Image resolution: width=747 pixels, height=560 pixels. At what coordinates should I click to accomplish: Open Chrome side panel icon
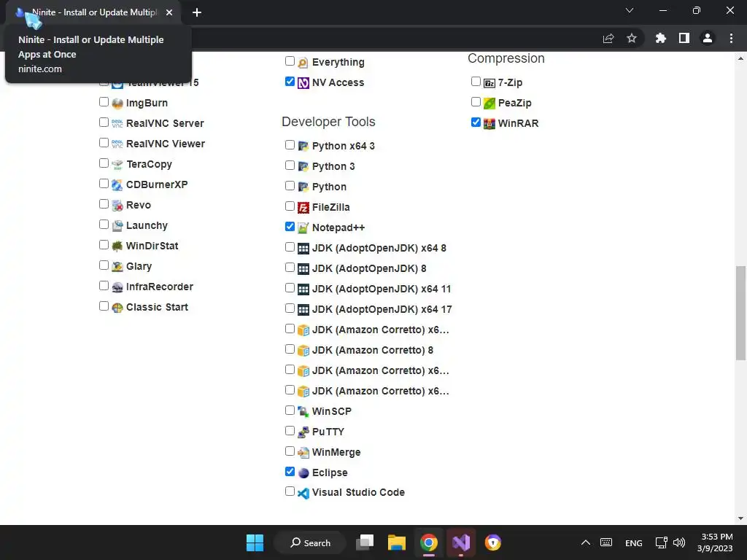point(684,38)
